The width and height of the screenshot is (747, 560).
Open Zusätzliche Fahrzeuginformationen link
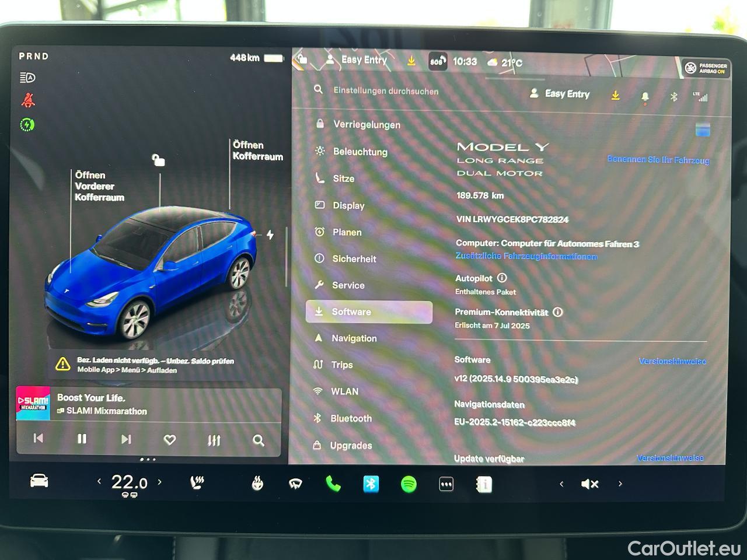pyautogui.click(x=526, y=256)
